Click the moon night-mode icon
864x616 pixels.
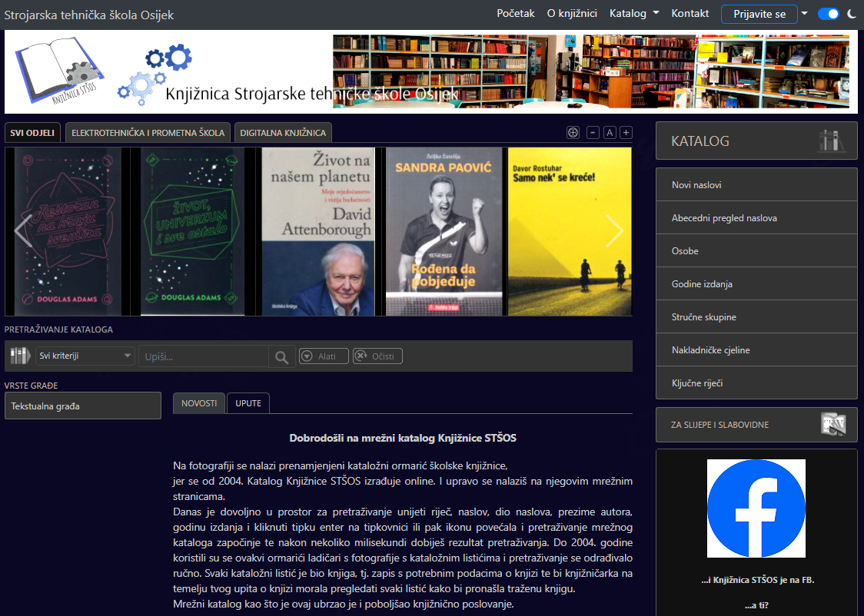point(852,14)
